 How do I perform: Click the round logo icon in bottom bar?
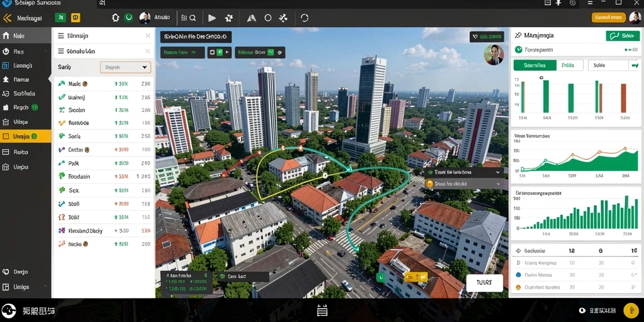pyautogui.click(x=9, y=311)
